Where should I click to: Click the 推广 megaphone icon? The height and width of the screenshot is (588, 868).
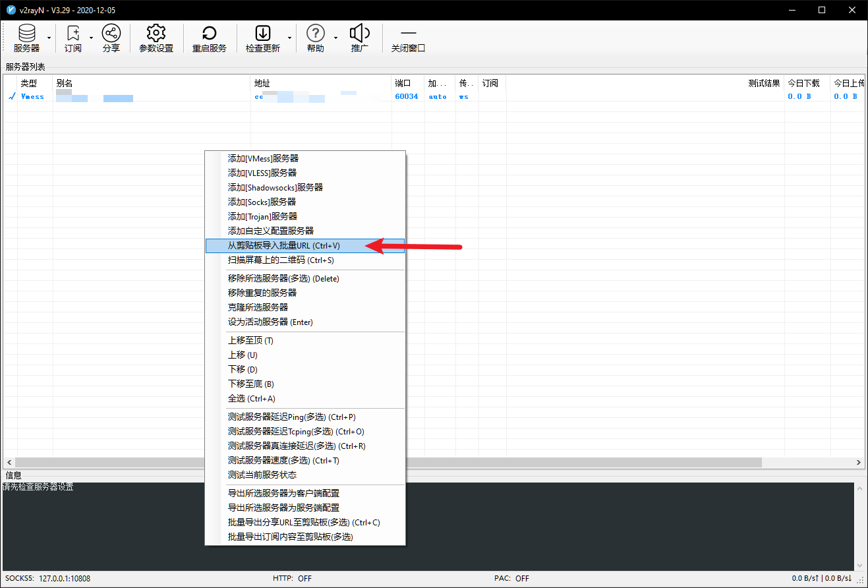tap(359, 38)
